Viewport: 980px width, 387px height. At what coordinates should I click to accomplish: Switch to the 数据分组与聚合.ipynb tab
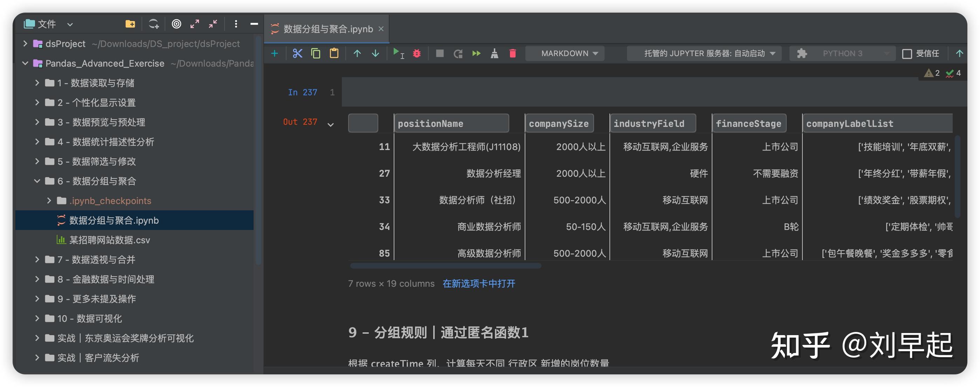coord(326,28)
